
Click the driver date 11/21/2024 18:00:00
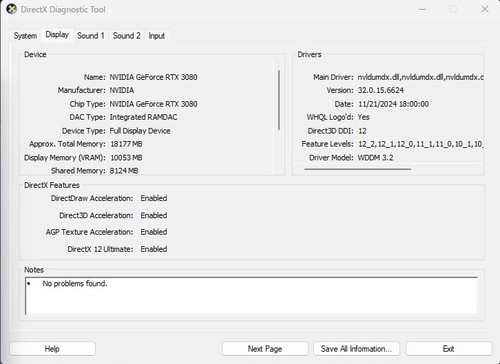394,104
